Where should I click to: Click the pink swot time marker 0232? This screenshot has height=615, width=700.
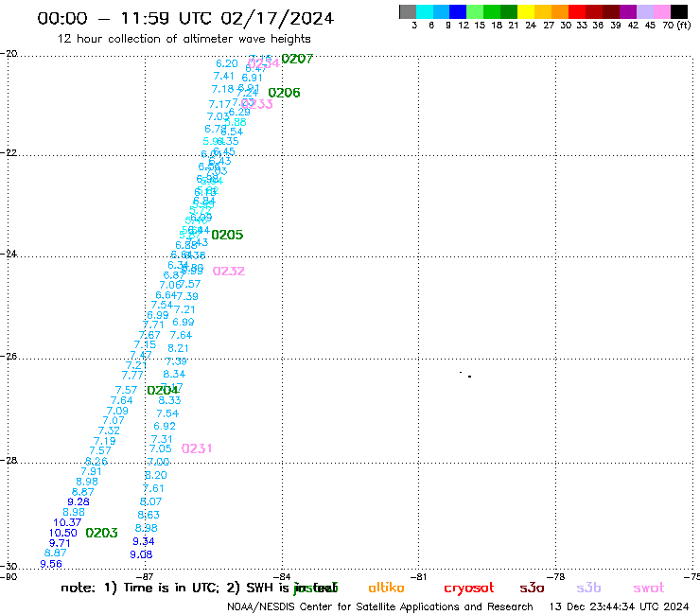pyautogui.click(x=229, y=272)
